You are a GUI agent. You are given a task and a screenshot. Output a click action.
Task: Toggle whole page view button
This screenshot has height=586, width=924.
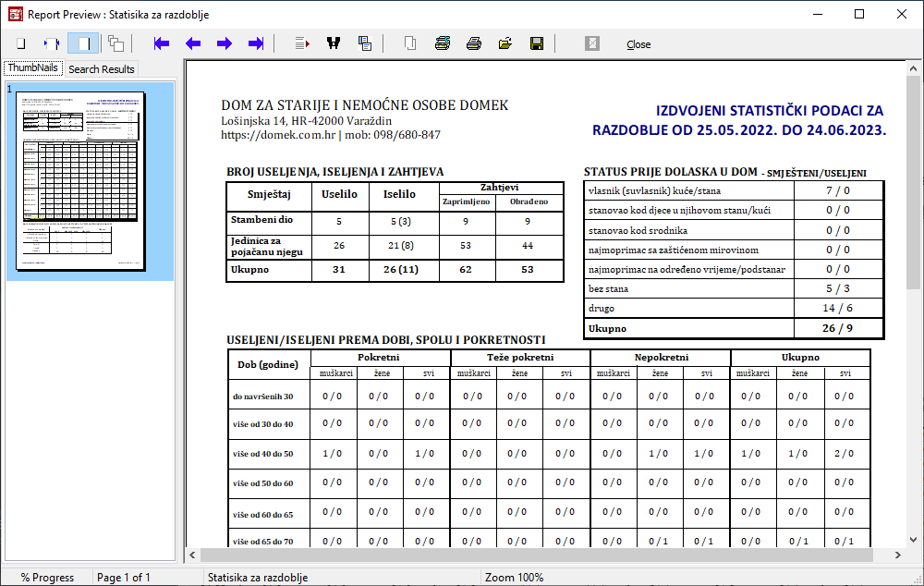click(x=20, y=43)
